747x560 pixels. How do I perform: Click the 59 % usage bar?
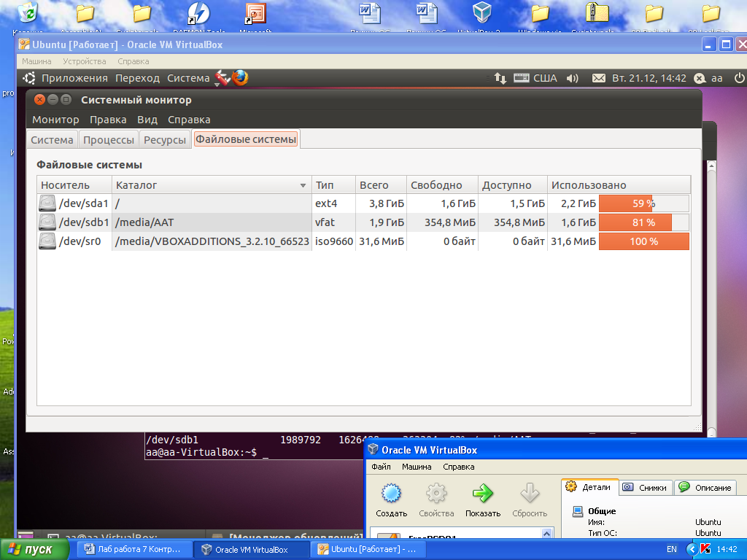643,203
